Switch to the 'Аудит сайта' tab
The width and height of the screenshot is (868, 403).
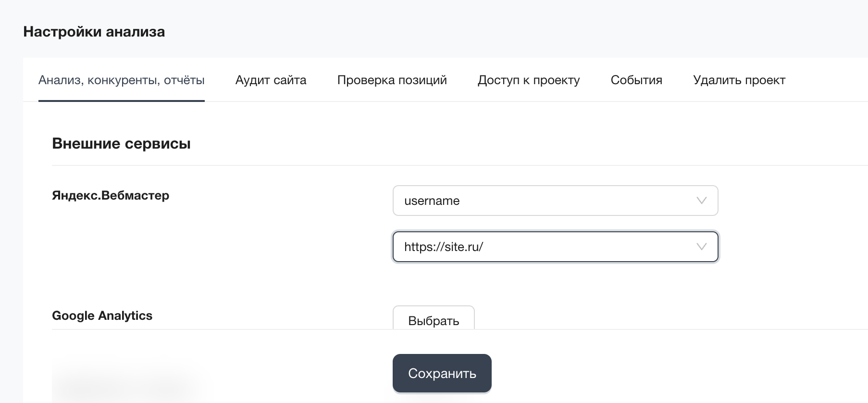[x=271, y=80]
